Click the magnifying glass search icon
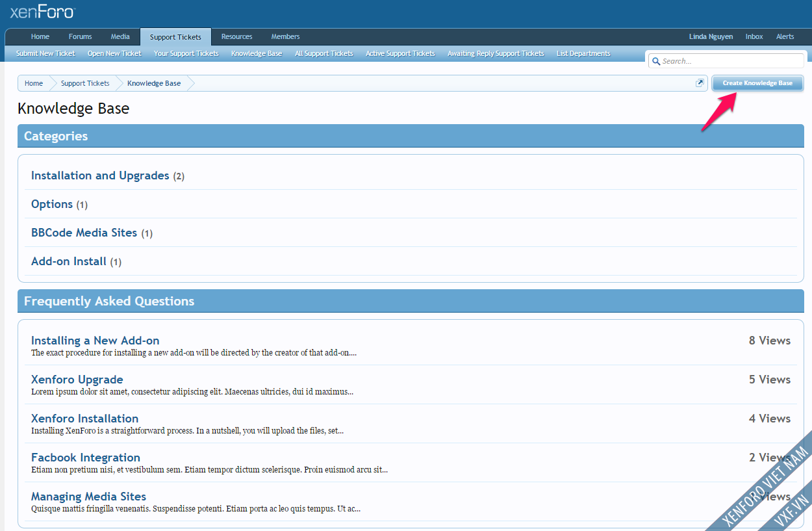 pos(656,60)
